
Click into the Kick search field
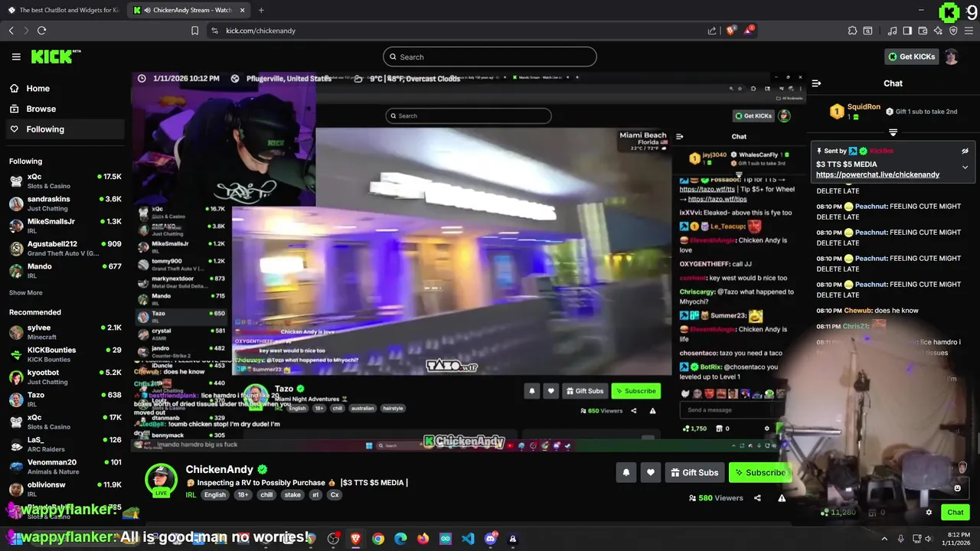(490, 57)
